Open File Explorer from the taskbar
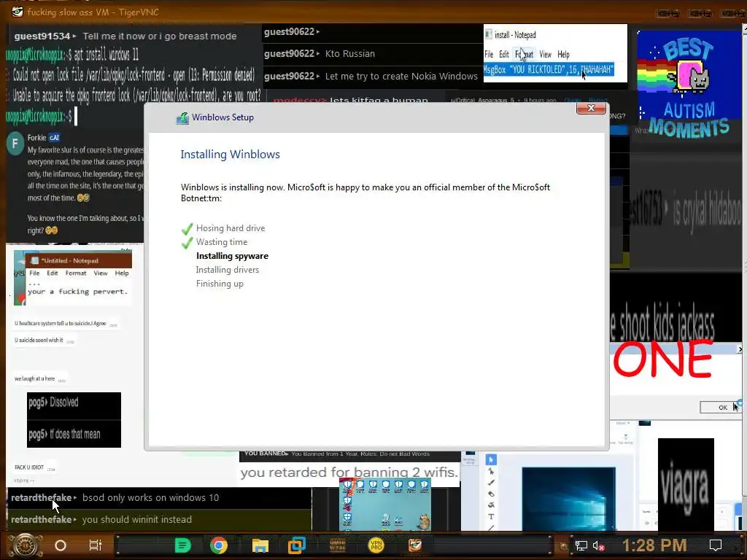 [x=260, y=545]
